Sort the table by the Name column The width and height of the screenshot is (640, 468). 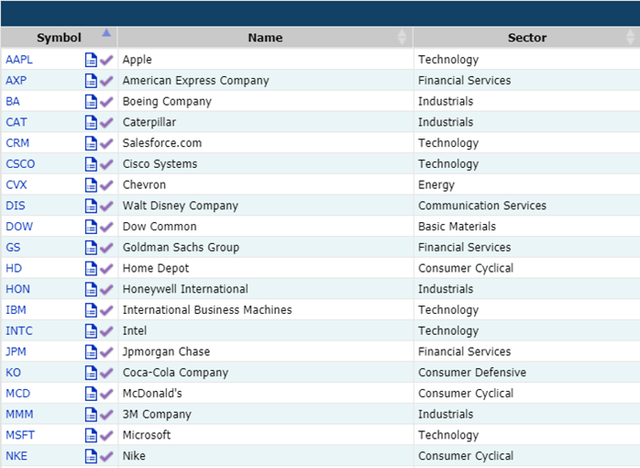click(265, 38)
